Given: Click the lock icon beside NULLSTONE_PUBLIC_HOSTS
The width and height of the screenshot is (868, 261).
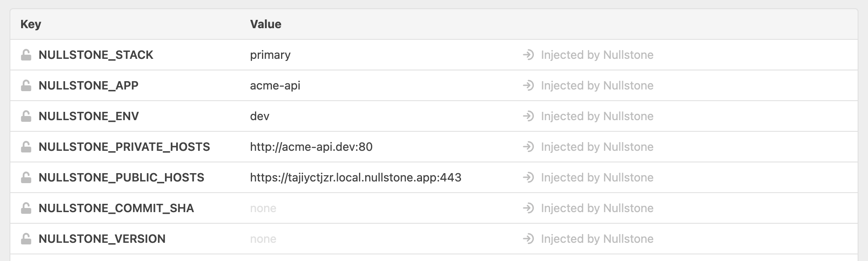Looking at the screenshot, I should tap(26, 177).
